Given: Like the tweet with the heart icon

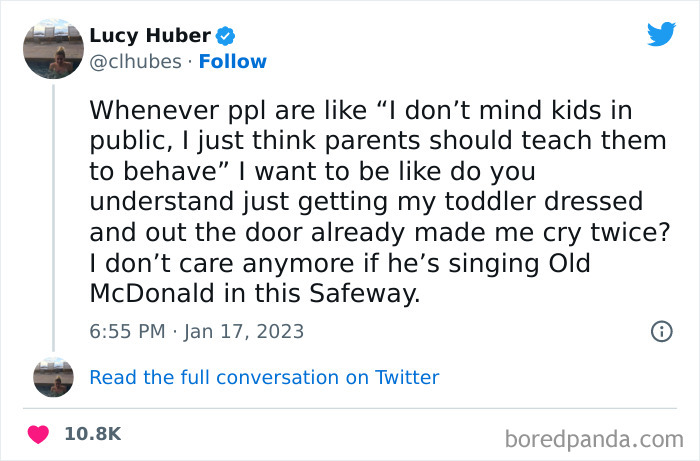Looking at the screenshot, I should click(x=38, y=434).
